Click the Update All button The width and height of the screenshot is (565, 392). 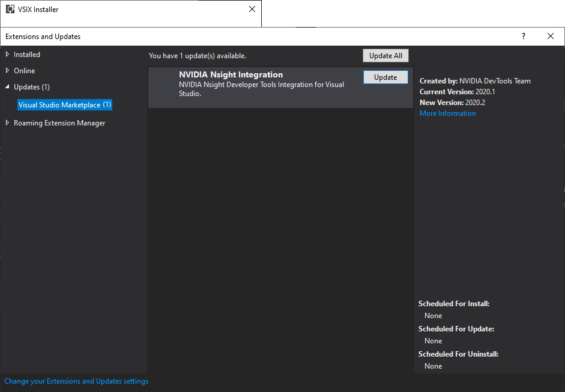click(385, 55)
